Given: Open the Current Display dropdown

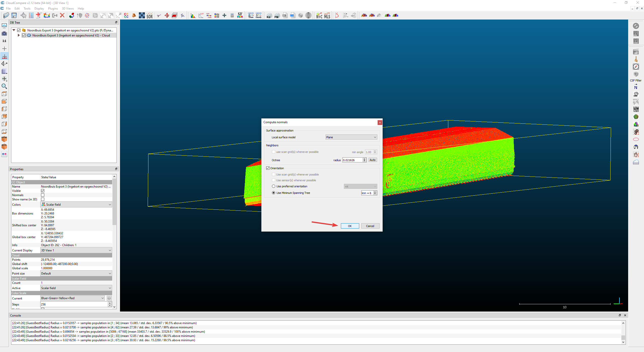Looking at the screenshot, I should (x=76, y=250).
